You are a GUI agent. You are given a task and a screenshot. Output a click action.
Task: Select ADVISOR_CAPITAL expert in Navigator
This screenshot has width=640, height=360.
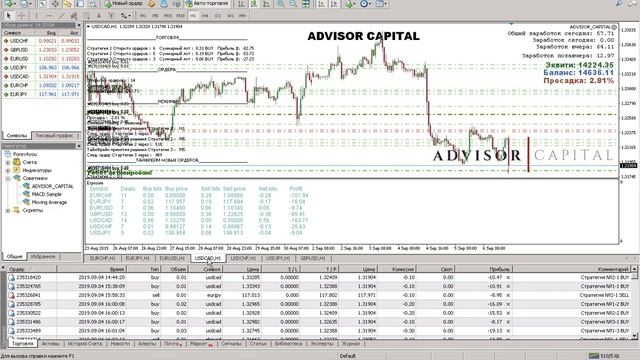(52, 186)
